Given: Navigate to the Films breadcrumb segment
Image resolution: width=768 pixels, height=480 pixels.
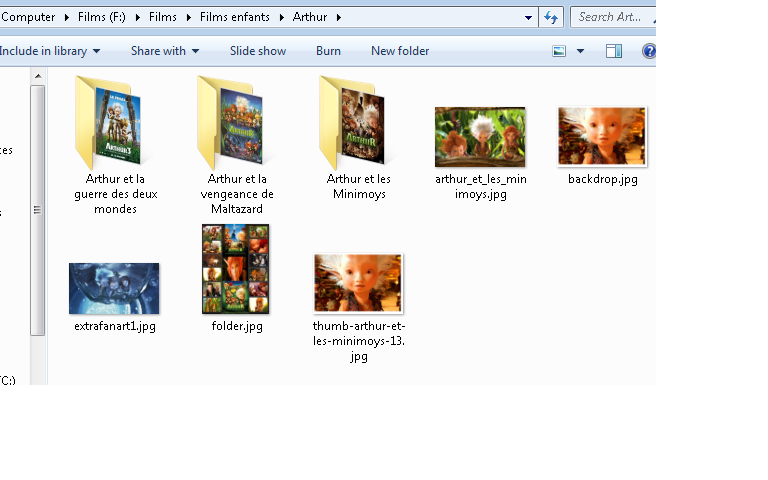Looking at the screenshot, I should [163, 17].
